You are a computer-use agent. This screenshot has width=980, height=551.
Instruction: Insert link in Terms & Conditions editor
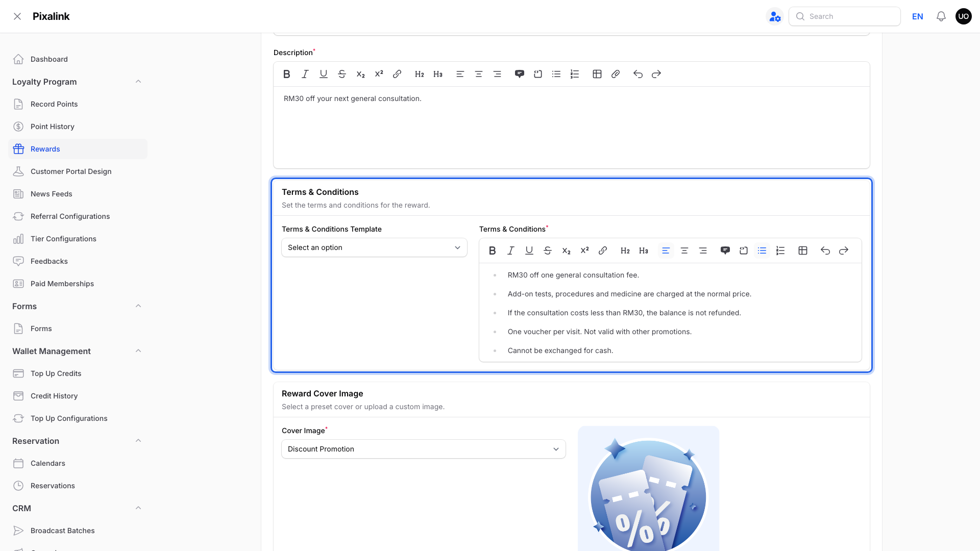[x=603, y=251]
